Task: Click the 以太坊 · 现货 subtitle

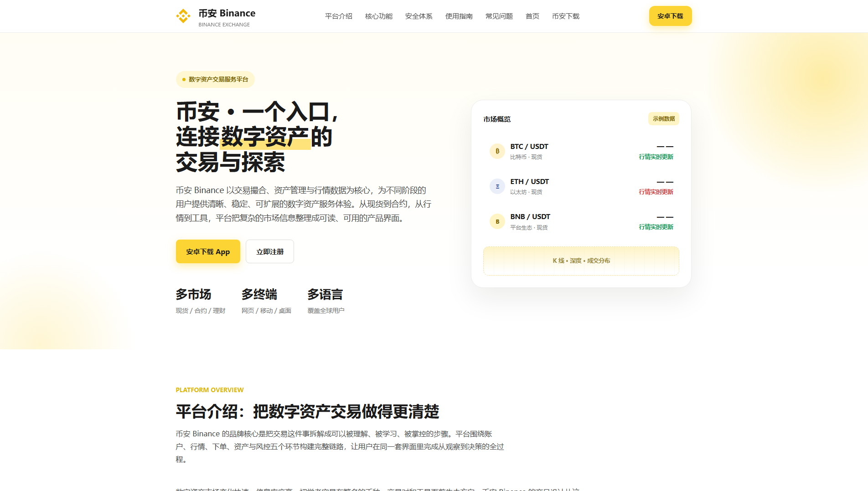Action: click(526, 192)
